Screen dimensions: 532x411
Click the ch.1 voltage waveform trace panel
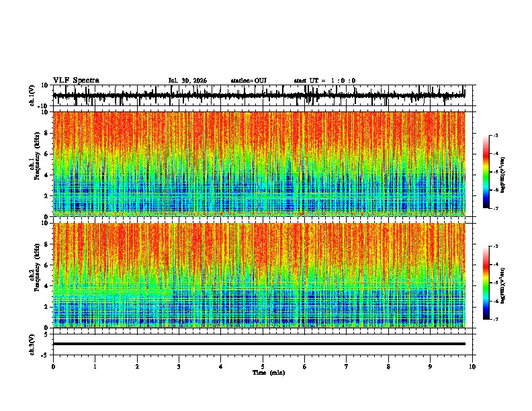tap(263, 95)
